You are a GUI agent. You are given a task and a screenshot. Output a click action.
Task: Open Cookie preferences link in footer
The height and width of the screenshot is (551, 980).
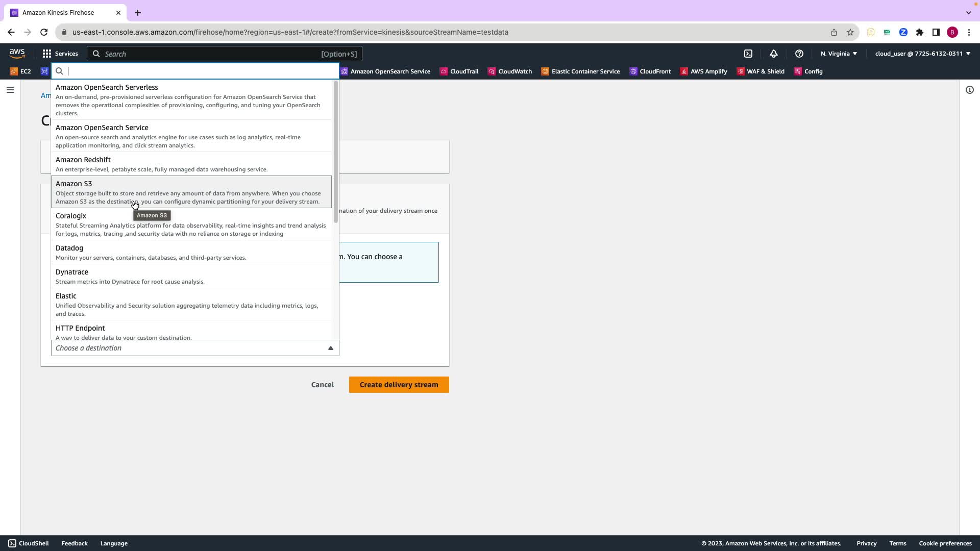945,543
